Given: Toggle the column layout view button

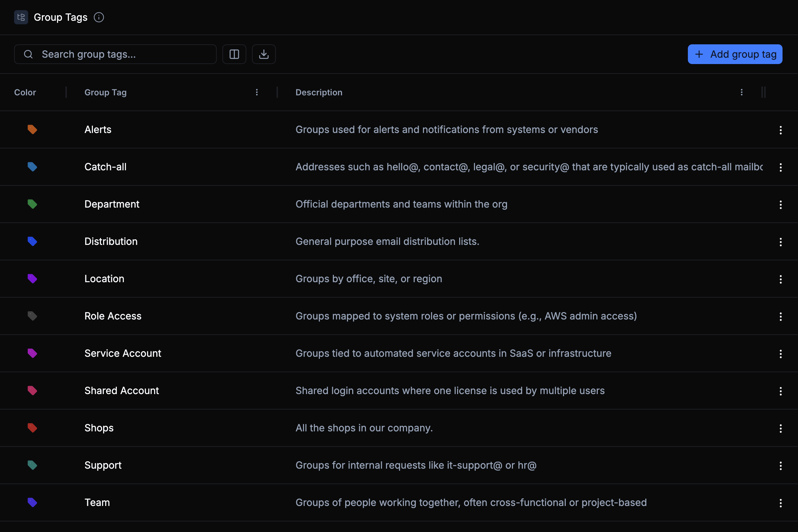Looking at the screenshot, I should tap(234, 54).
